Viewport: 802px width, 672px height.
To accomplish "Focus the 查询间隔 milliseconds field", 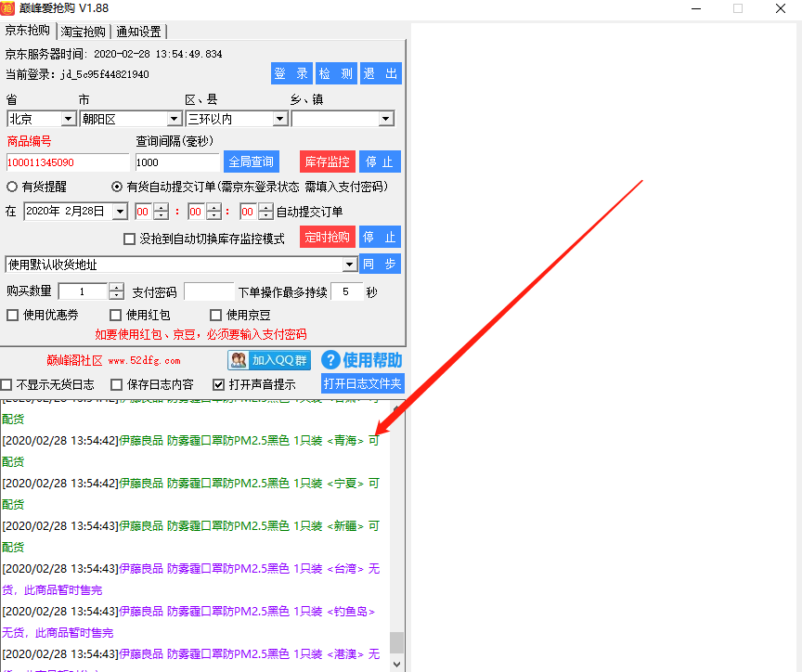I will (177, 162).
